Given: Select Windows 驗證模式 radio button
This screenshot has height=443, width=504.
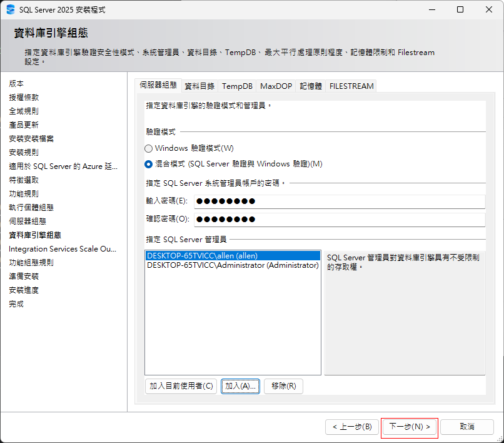Looking at the screenshot, I should coord(148,148).
